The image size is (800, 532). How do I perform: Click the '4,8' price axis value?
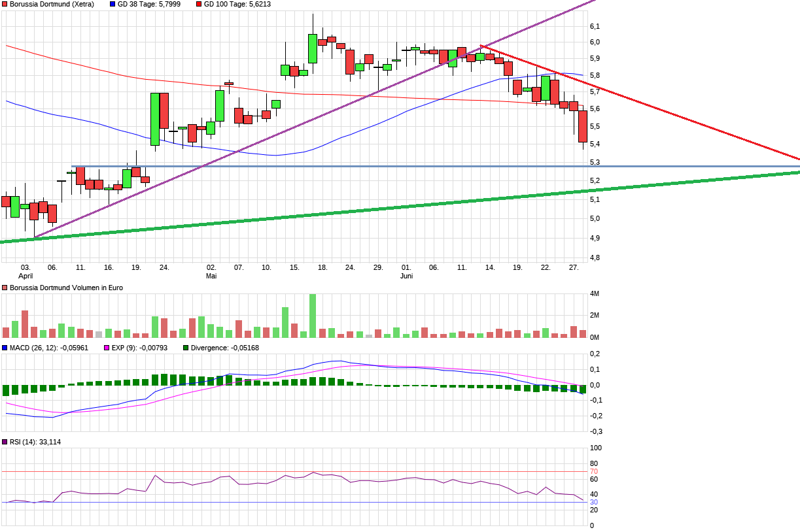(595, 258)
